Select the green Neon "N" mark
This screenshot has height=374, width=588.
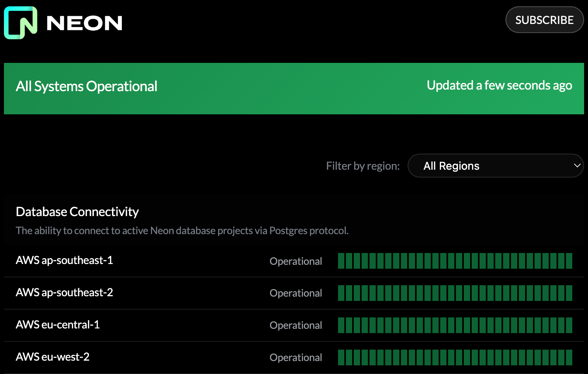coord(21,23)
